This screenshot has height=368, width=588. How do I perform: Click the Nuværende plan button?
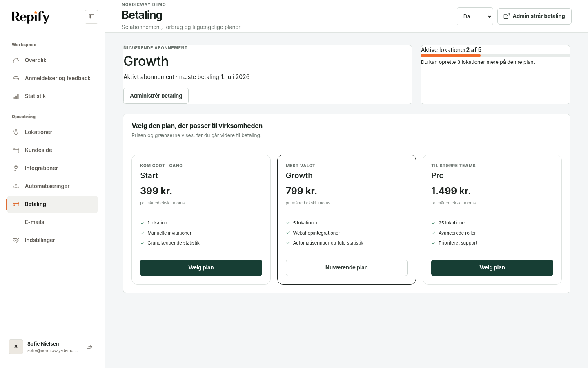[347, 268]
